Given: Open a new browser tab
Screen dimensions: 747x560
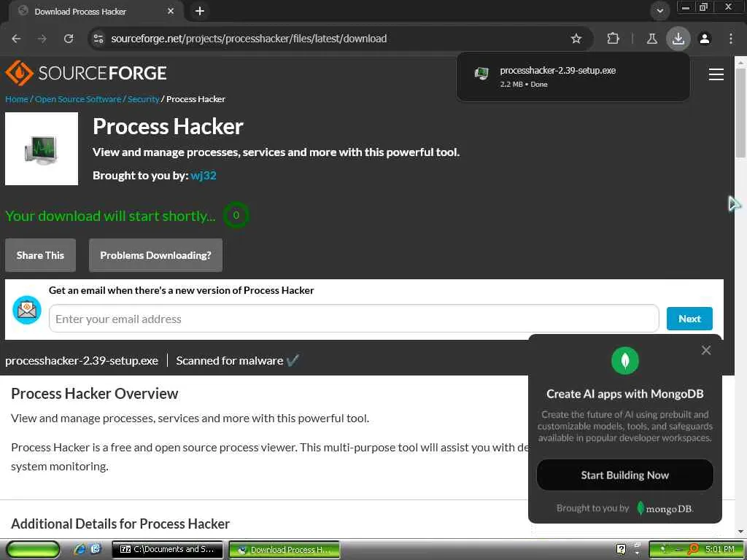Looking at the screenshot, I should point(199,11).
